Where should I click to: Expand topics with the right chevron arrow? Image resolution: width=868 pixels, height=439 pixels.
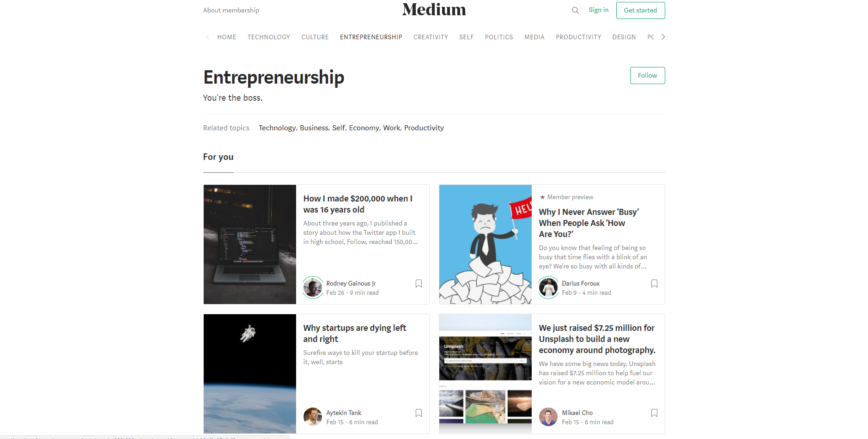click(663, 37)
